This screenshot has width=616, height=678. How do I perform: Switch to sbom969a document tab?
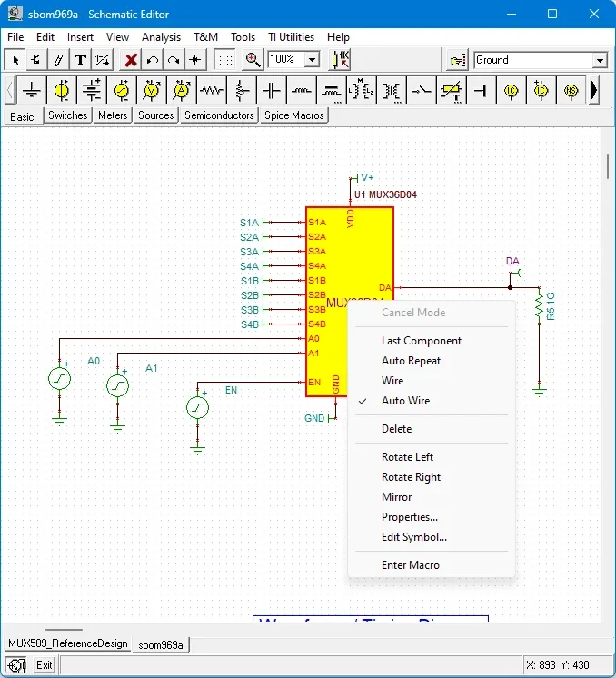point(161,644)
